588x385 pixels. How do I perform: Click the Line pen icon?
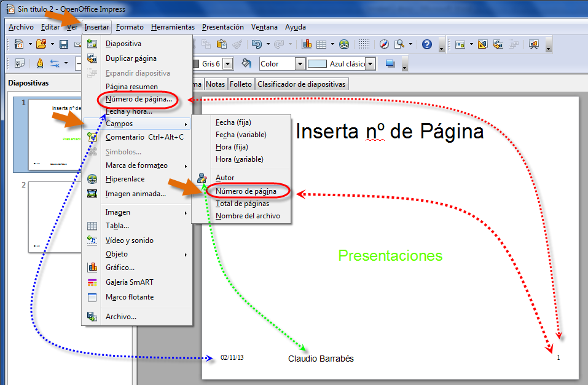tap(40, 63)
